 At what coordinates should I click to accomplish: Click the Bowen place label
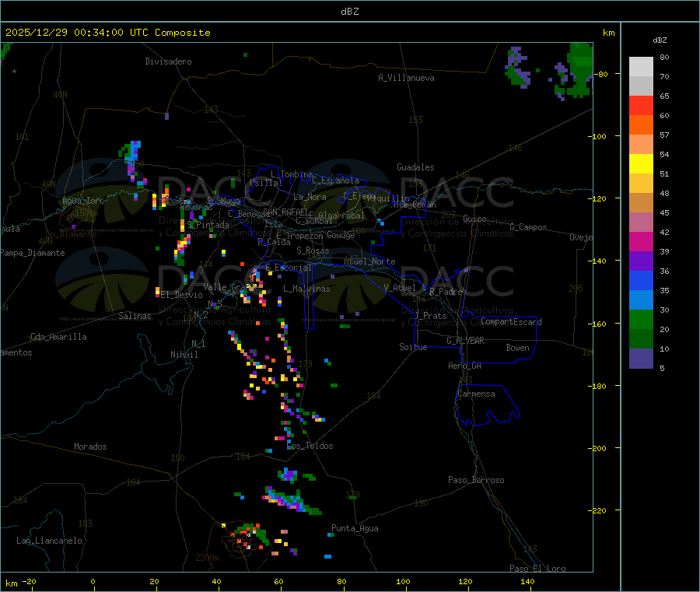[517, 348]
